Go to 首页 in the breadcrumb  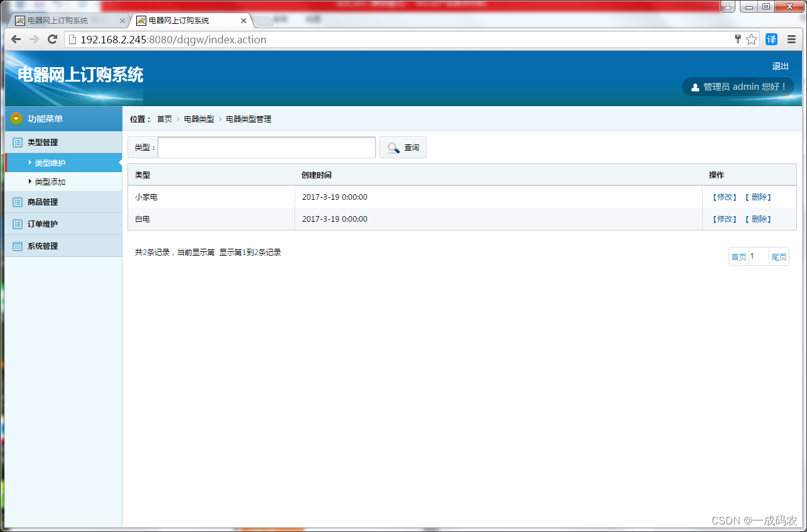165,119
